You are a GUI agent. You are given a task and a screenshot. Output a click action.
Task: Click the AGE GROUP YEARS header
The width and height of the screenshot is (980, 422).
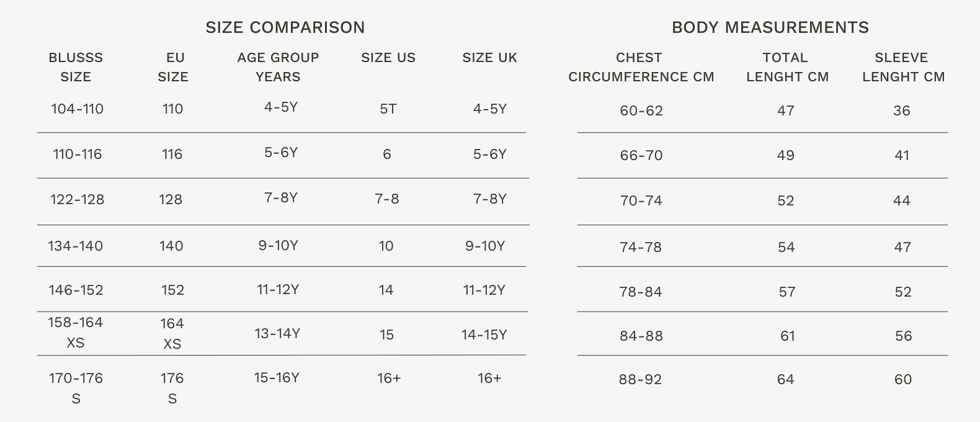[278, 67]
